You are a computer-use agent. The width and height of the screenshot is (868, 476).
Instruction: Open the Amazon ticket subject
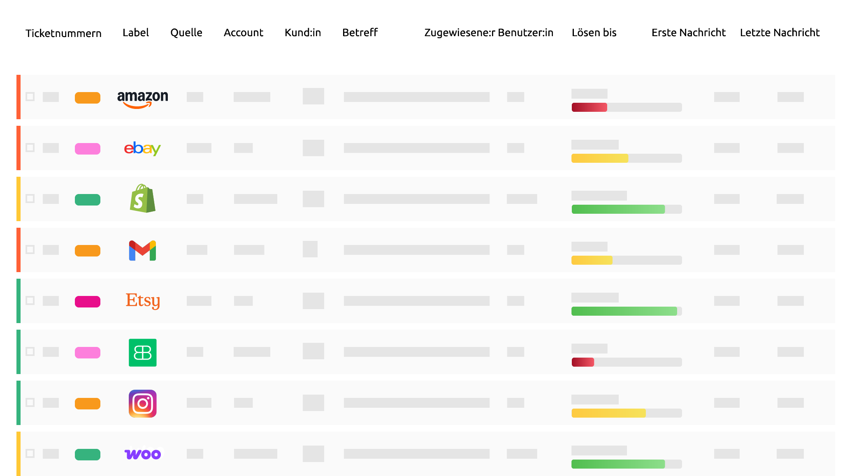pos(417,97)
